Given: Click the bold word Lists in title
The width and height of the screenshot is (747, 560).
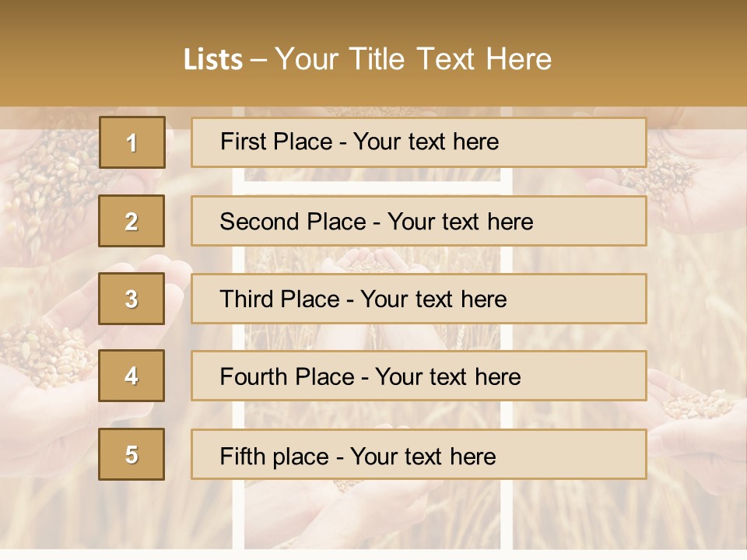Looking at the screenshot, I should [x=213, y=60].
